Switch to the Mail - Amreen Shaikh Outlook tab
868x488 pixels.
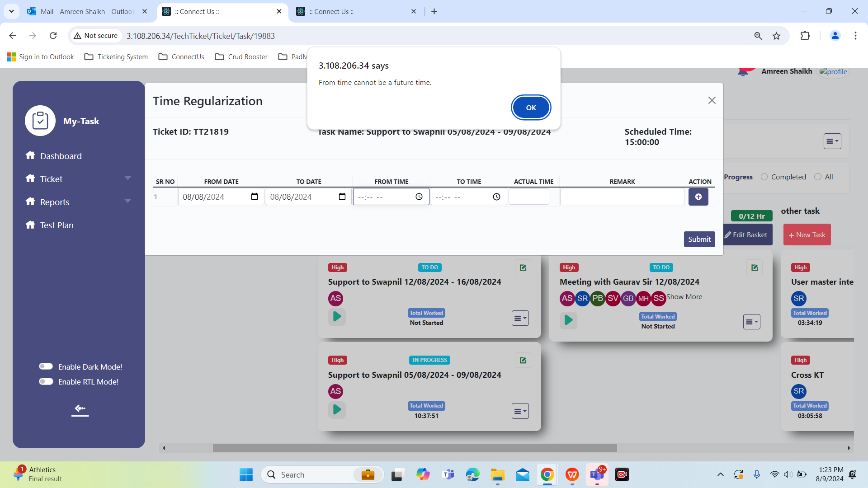[x=87, y=11]
